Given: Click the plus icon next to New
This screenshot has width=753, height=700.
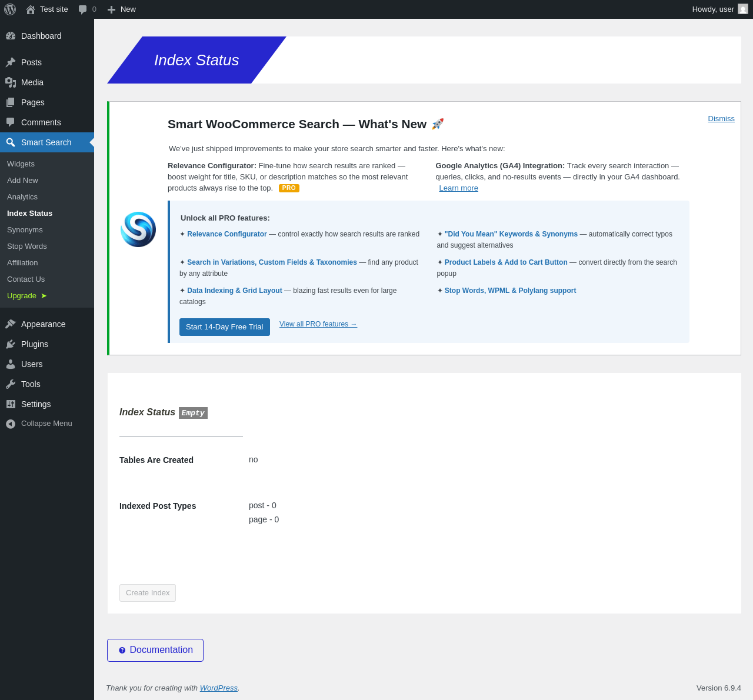Looking at the screenshot, I should 111,9.
